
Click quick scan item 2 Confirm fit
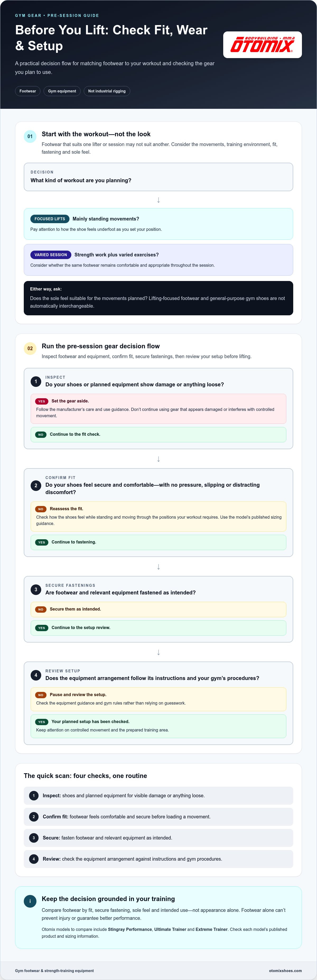tap(158, 817)
